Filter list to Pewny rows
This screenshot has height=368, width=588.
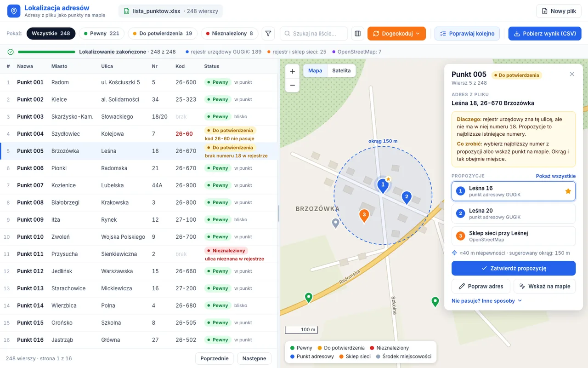coord(102,34)
